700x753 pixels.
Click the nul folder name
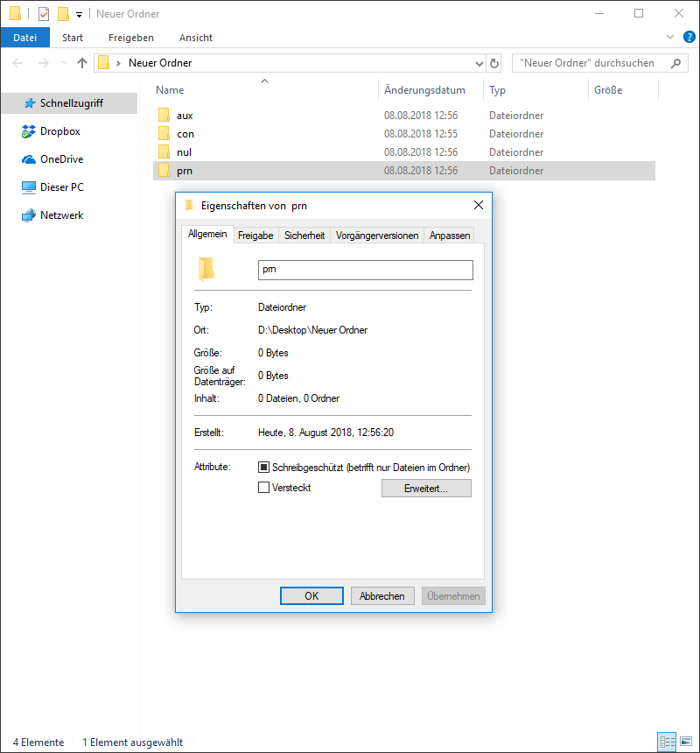click(185, 152)
